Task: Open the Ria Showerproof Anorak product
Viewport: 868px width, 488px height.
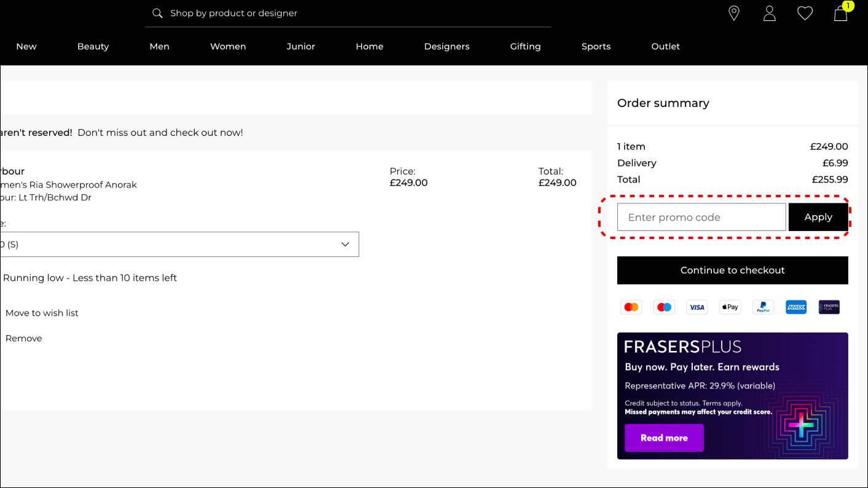Action: (68, 184)
